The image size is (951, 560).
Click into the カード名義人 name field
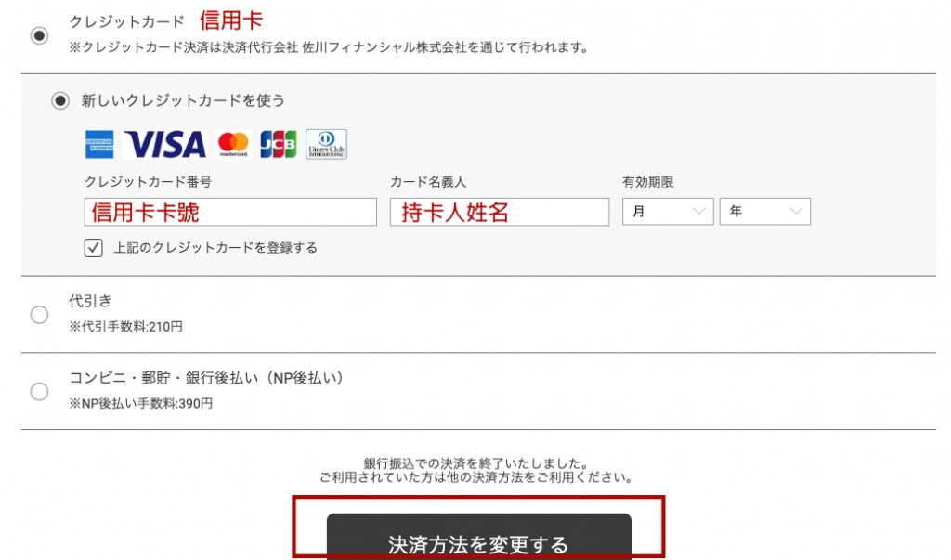click(500, 212)
